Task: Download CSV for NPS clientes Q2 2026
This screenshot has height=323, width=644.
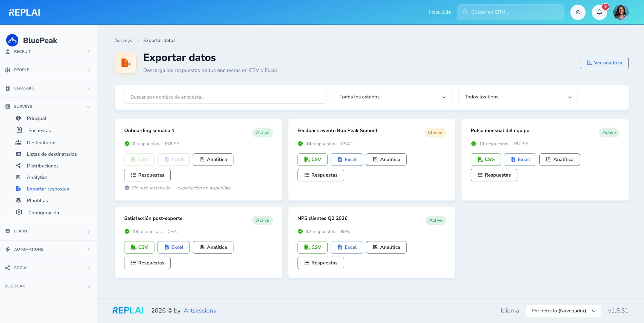Action: 312,247
